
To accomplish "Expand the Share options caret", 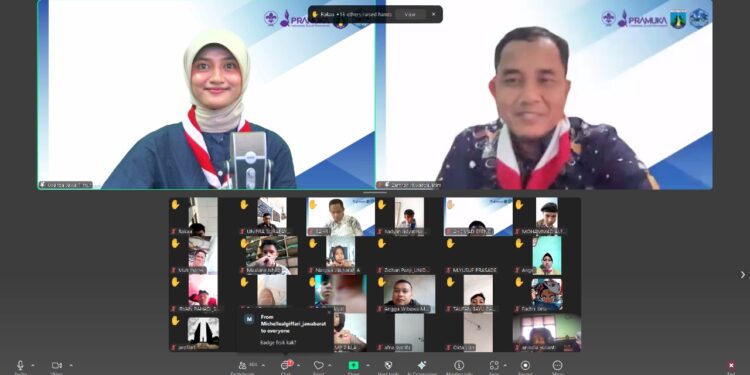I will click(368, 365).
